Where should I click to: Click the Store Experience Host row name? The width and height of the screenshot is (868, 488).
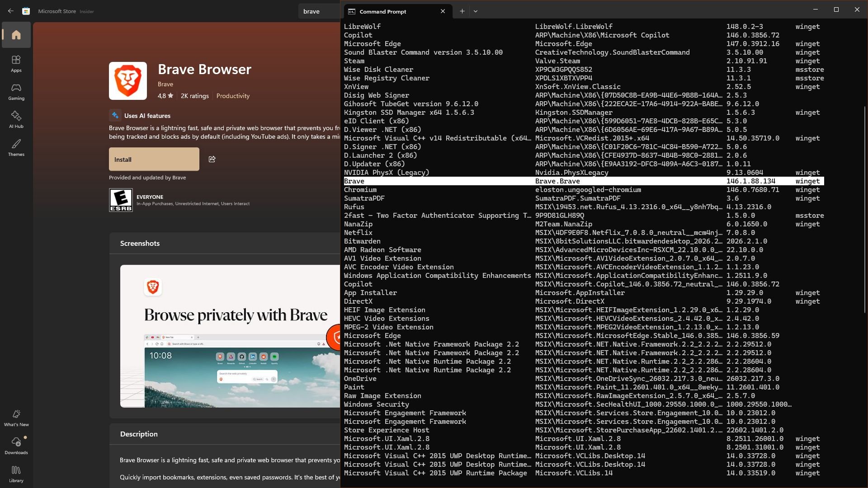[x=387, y=430]
